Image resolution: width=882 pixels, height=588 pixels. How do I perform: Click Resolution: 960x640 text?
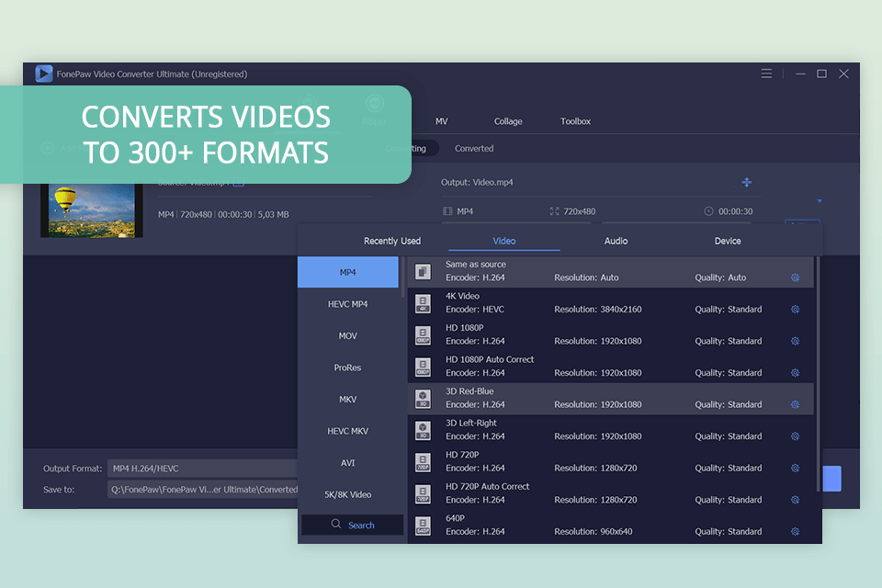click(593, 531)
